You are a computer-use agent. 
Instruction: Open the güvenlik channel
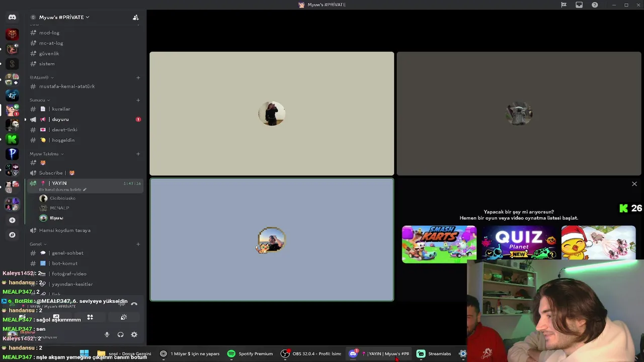[86, 53]
